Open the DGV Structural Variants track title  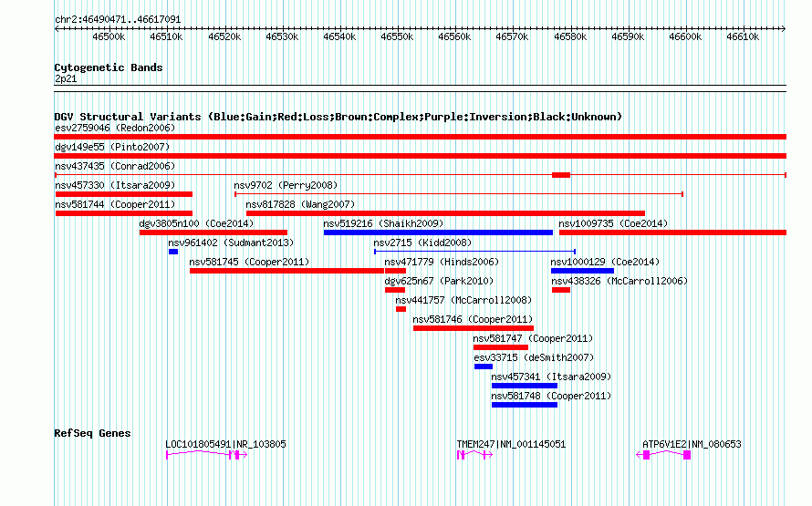[338, 117]
